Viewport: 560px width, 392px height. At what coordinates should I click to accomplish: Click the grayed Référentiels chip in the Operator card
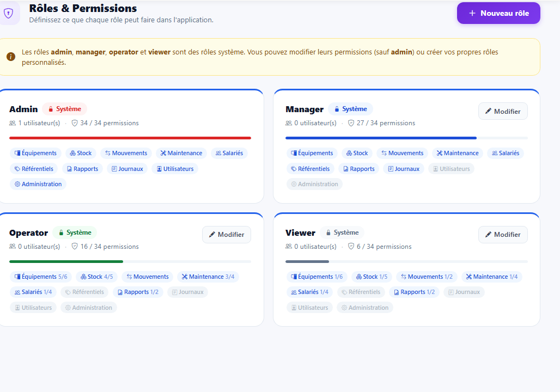84,292
